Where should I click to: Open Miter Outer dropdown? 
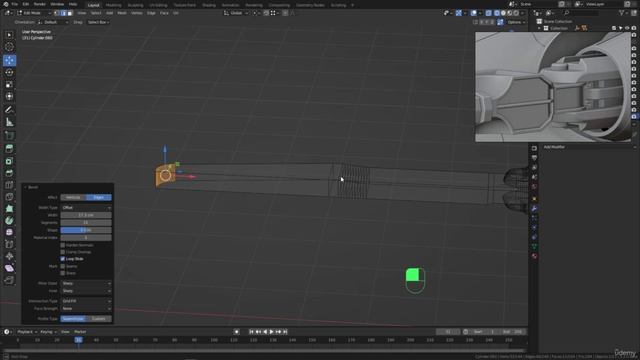pyautogui.click(x=86, y=283)
